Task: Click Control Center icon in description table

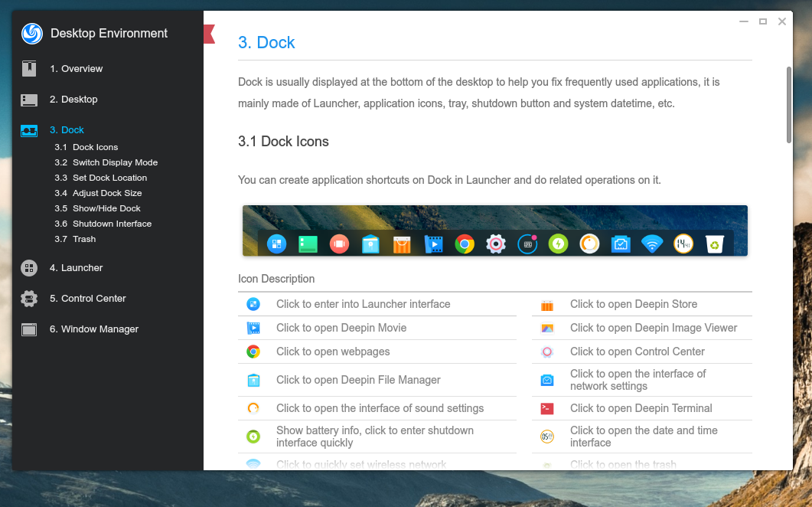Action: coord(547,352)
